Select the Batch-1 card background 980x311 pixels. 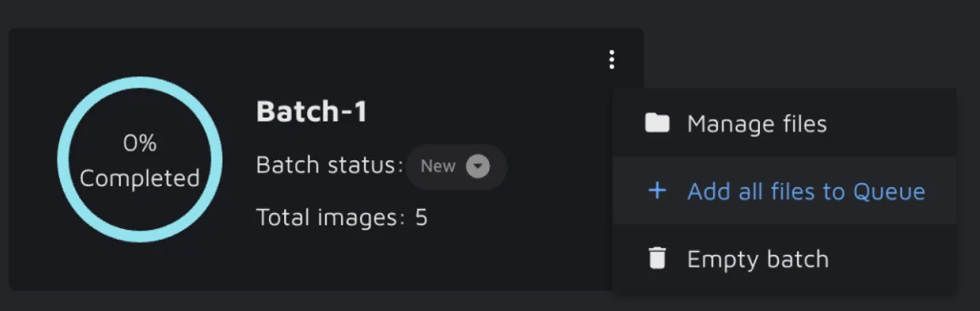coord(326,159)
